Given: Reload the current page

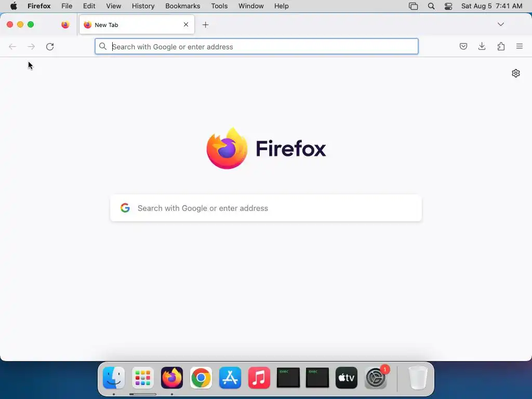Looking at the screenshot, I should [50, 46].
